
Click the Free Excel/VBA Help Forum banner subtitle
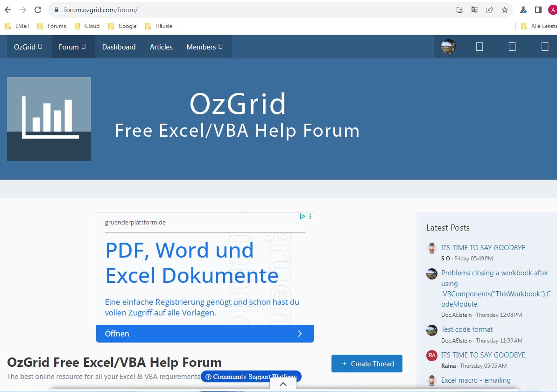[x=237, y=130]
